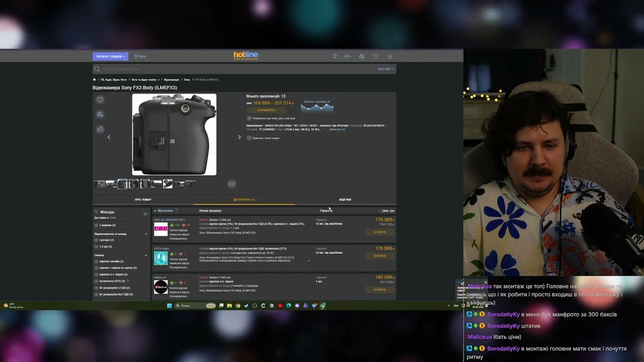Click the 'Порівняти' button
The height and width of the screenshot is (362, 644).
point(266,110)
